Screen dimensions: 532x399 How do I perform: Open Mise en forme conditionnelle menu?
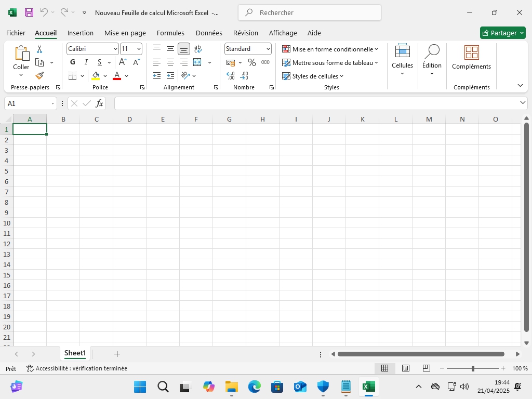point(330,49)
